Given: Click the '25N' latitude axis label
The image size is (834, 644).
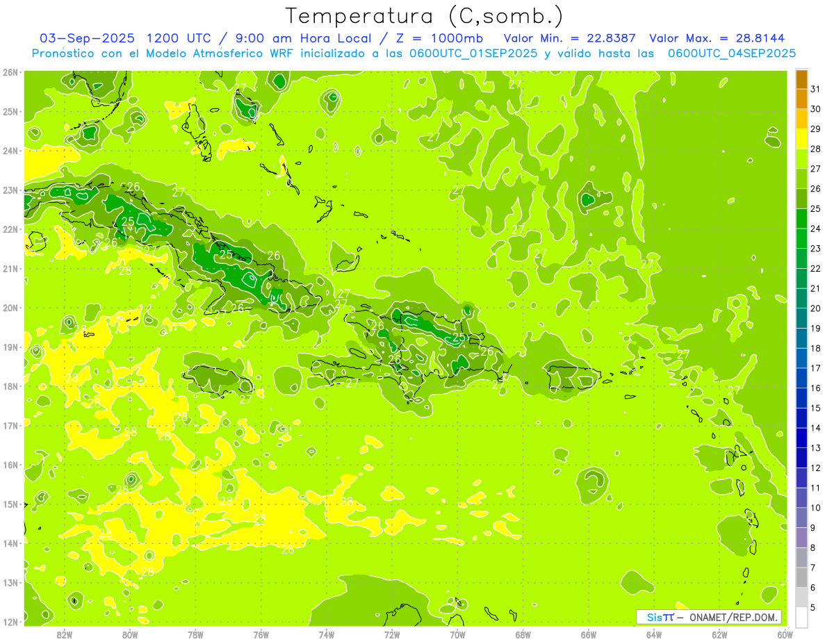Looking at the screenshot, I should coord(10,112).
